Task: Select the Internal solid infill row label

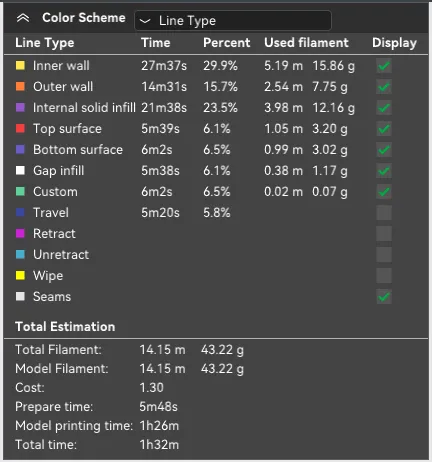Action: [84, 108]
